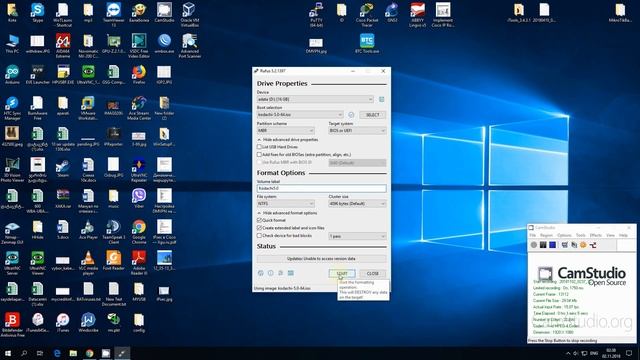
Task: Enable Add fixes for old BIOSes checkbox
Action: (259, 155)
